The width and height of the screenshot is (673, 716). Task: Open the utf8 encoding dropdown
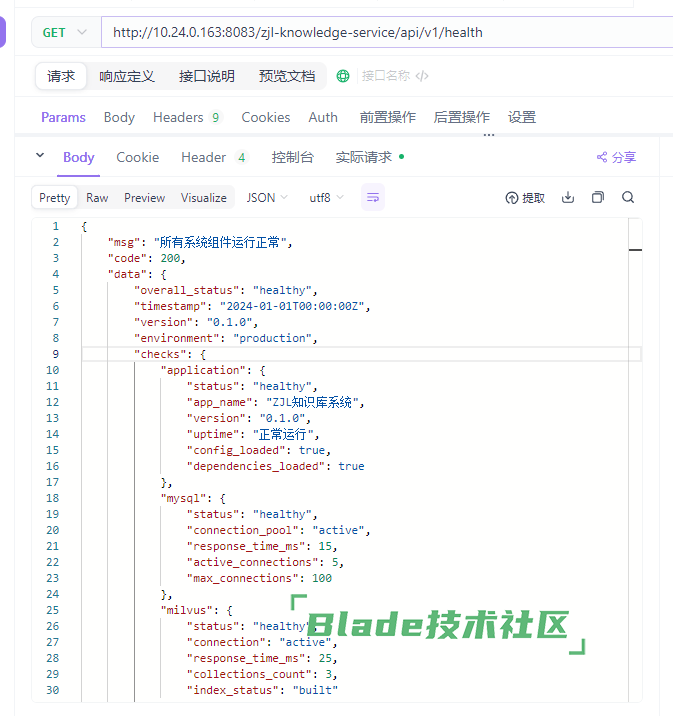(x=326, y=198)
